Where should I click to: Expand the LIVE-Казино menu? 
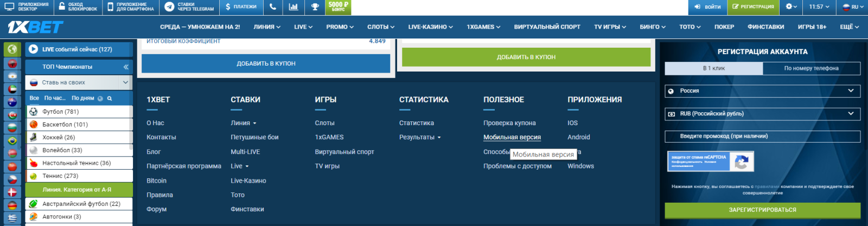(x=430, y=27)
